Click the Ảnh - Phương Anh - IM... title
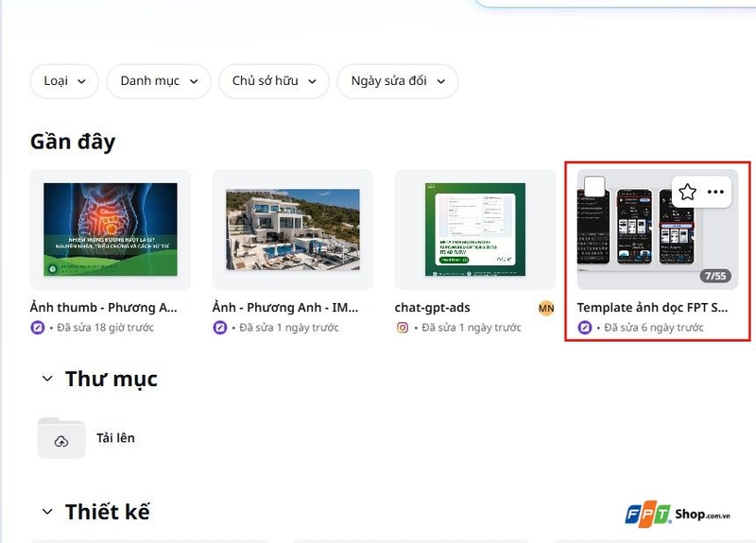 (285, 308)
